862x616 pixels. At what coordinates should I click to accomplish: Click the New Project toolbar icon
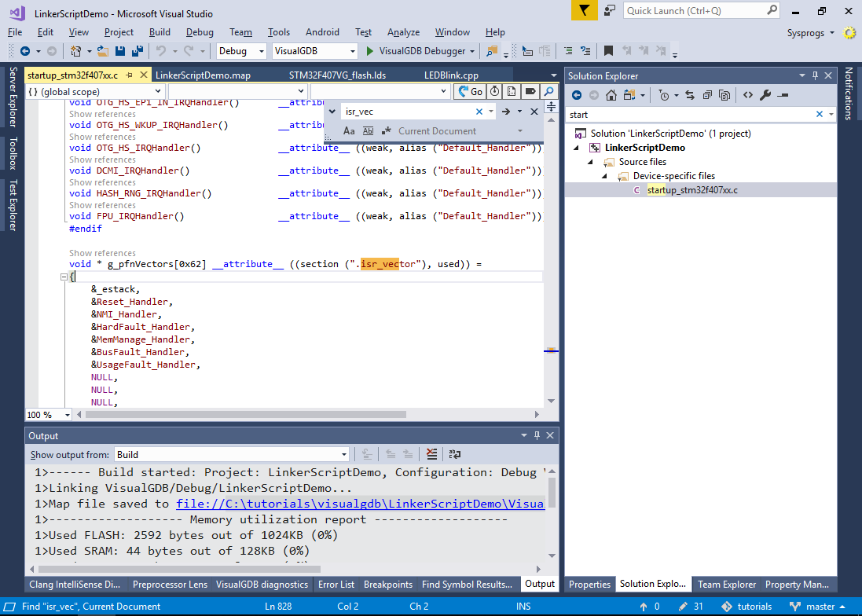click(x=76, y=51)
